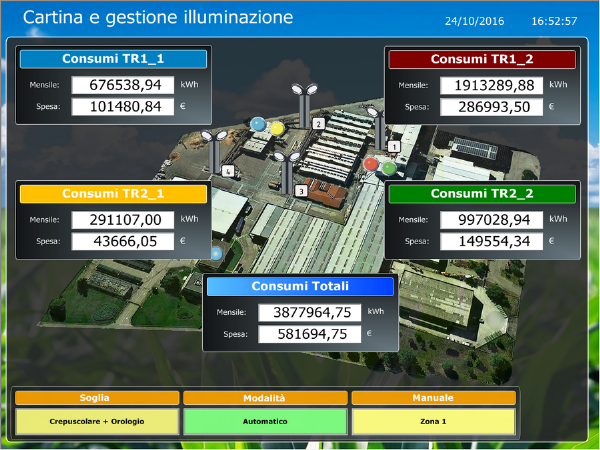
Task: Click the blue sphere beside the yellow sphere
Action: tap(258, 124)
